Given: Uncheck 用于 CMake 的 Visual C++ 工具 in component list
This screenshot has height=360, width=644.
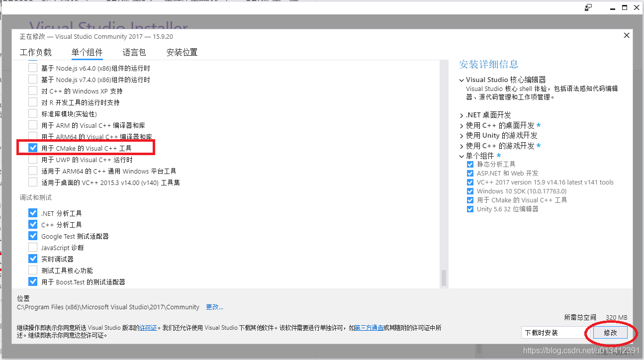Looking at the screenshot, I should [33, 148].
